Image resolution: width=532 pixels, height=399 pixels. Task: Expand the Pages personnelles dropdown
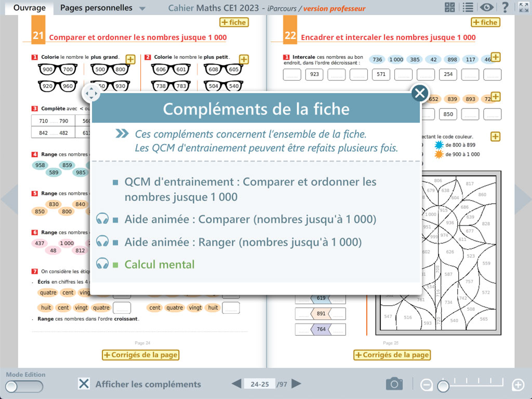point(142,9)
